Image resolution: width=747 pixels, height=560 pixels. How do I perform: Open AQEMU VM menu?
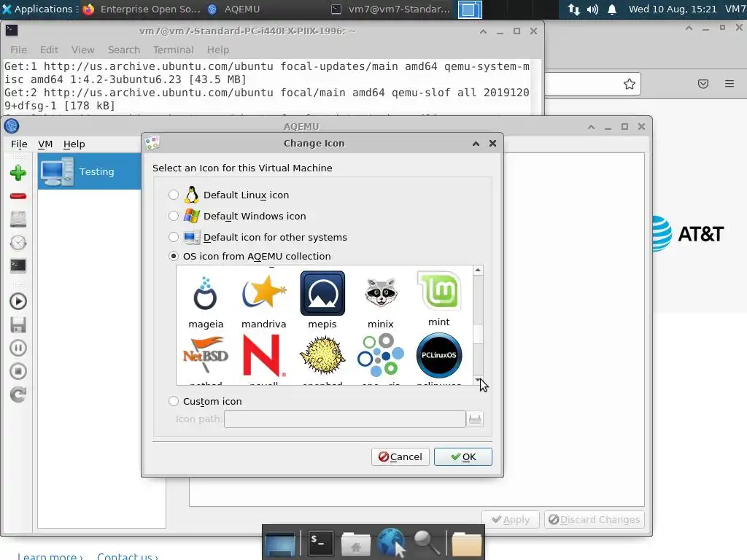(x=45, y=144)
